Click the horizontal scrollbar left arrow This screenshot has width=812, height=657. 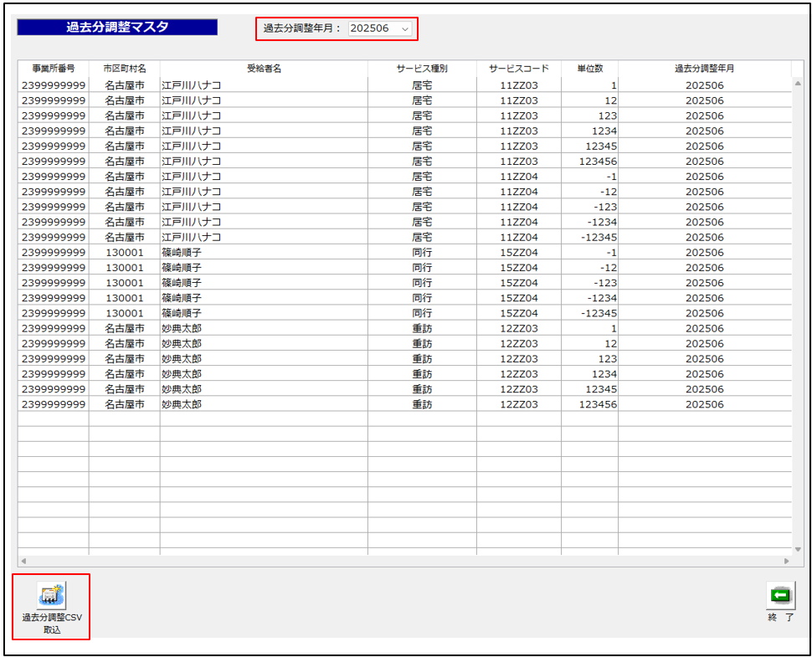pos(23,561)
